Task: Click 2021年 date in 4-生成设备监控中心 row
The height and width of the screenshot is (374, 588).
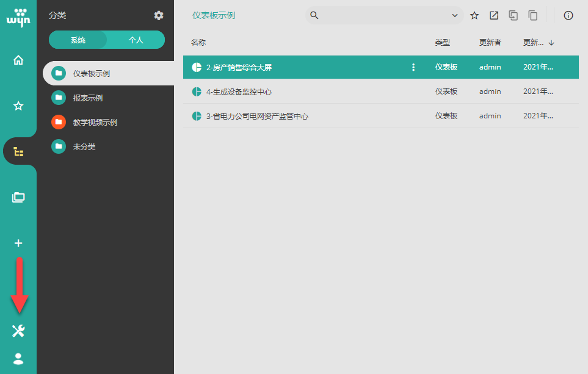Action: [x=538, y=92]
